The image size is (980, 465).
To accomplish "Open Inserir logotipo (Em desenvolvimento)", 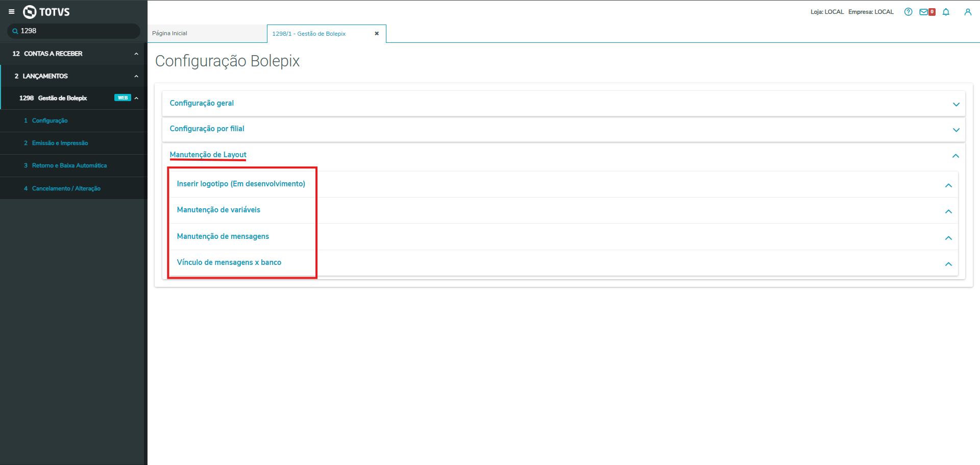I will (x=241, y=184).
